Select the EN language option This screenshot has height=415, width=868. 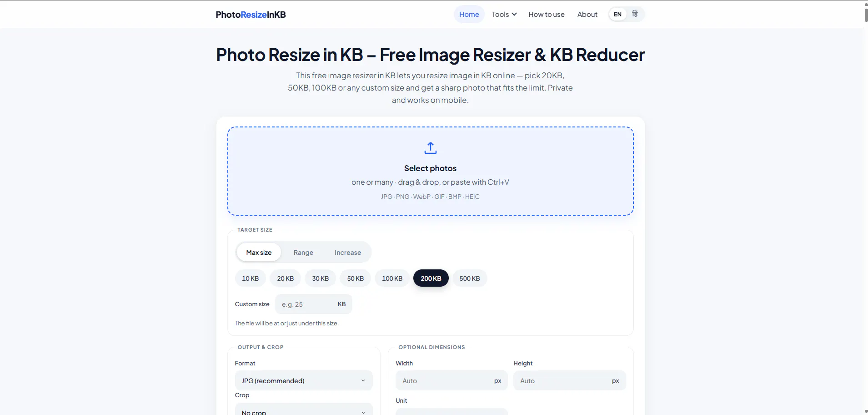point(617,14)
